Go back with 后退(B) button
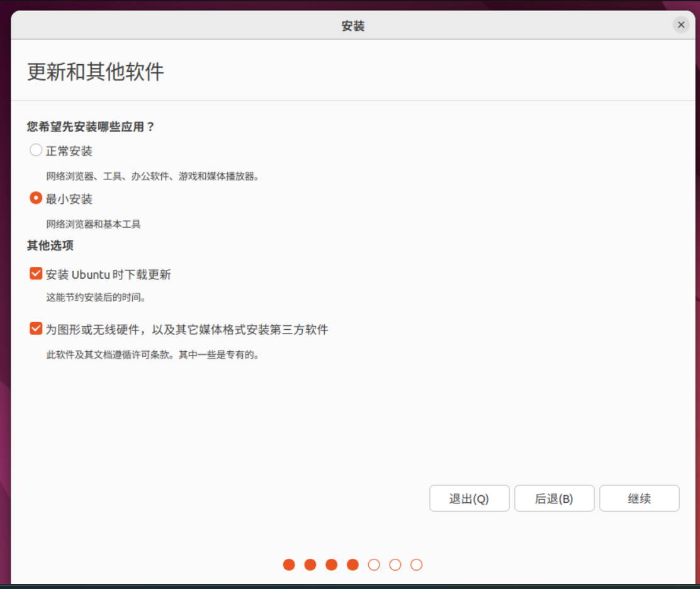This screenshot has height=589, width=700. pyautogui.click(x=554, y=498)
